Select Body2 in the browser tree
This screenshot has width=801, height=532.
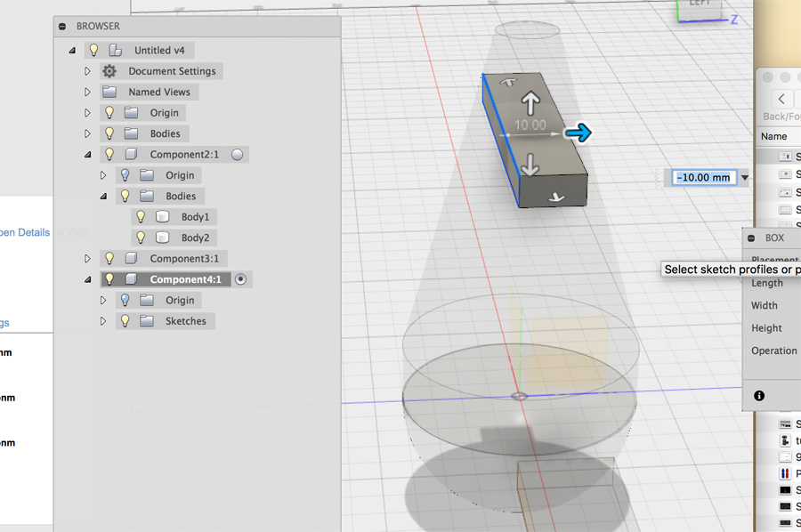pyautogui.click(x=195, y=238)
